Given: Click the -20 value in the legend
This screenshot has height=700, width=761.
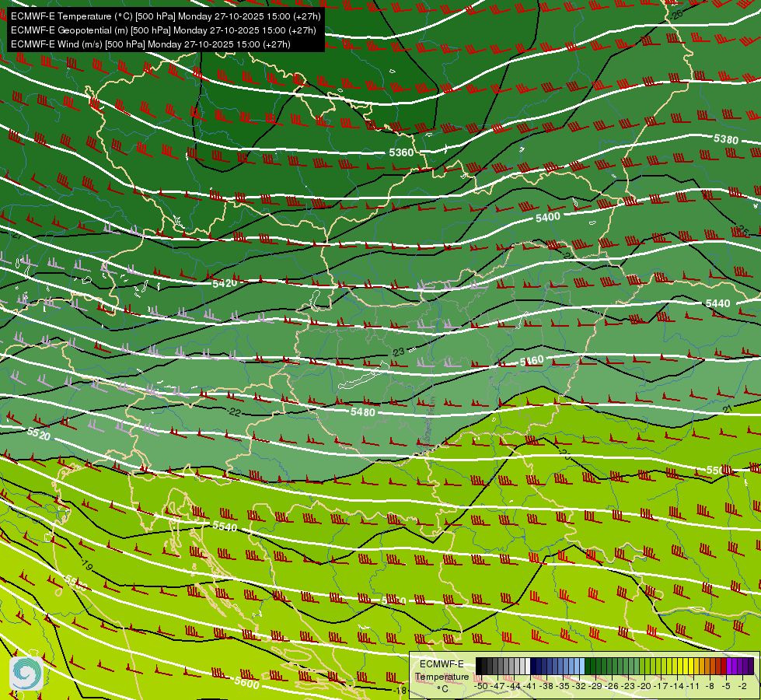Looking at the screenshot, I should 644,686.
